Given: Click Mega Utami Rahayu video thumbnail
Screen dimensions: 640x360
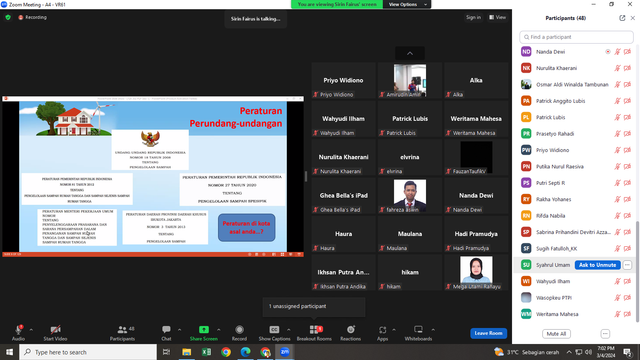Looking at the screenshot, I should 476,272.
